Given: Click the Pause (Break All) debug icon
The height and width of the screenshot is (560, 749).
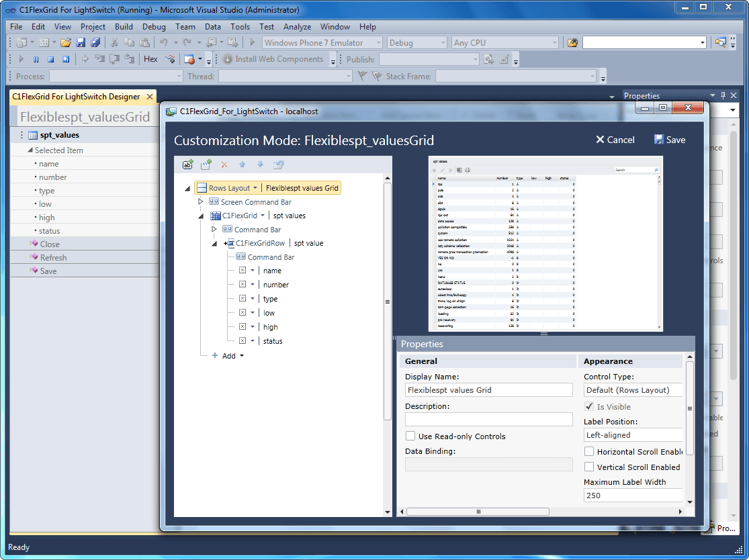Looking at the screenshot, I should pyautogui.click(x=36, y=59).
